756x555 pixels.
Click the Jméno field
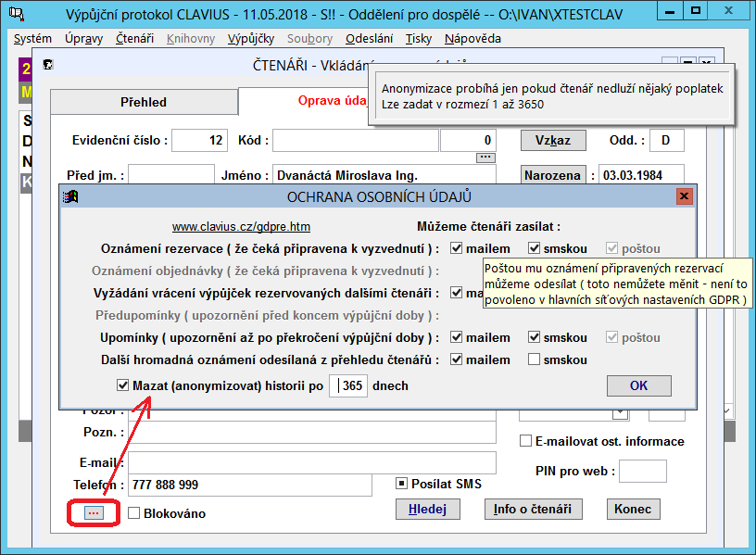384,175
